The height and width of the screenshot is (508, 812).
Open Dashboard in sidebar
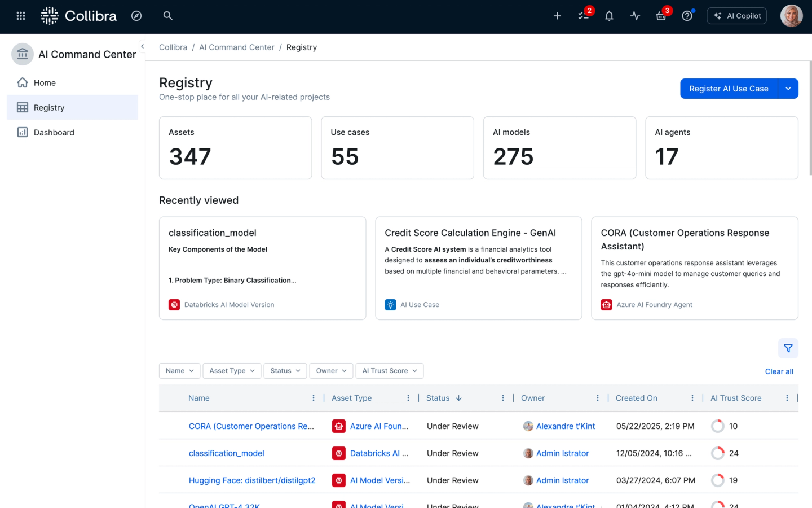point(72,132)
